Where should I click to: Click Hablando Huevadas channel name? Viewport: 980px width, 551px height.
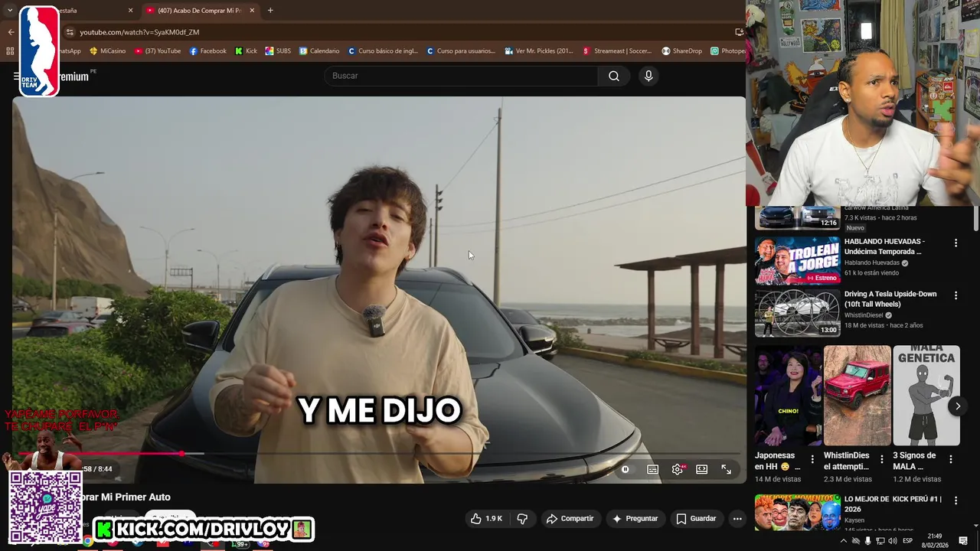(x=871, y=262)
